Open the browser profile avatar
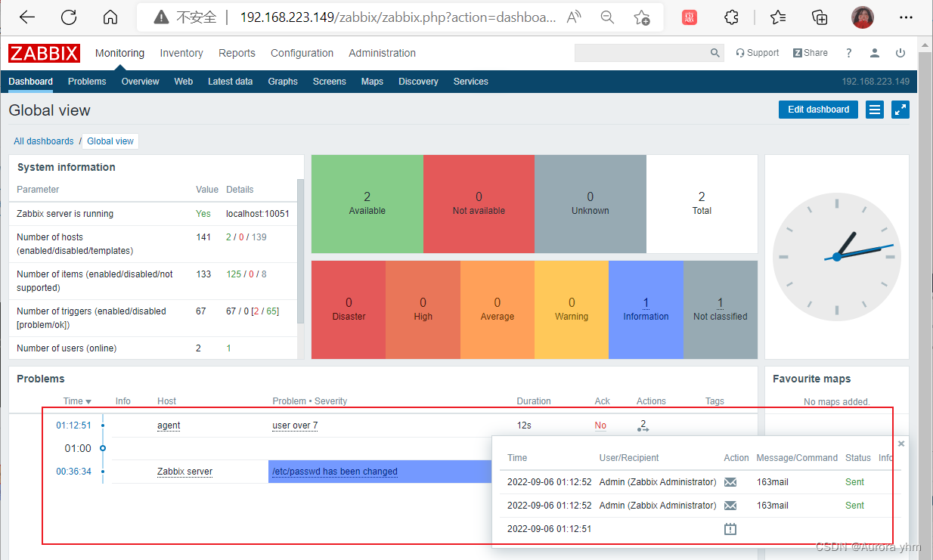Screen dimensions: 933x560 coord(863,17)
